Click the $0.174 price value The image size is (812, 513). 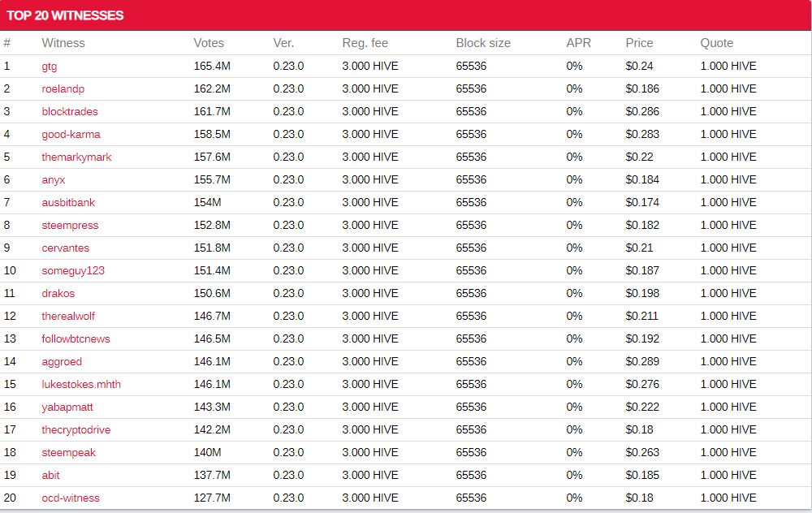[642, 203]
